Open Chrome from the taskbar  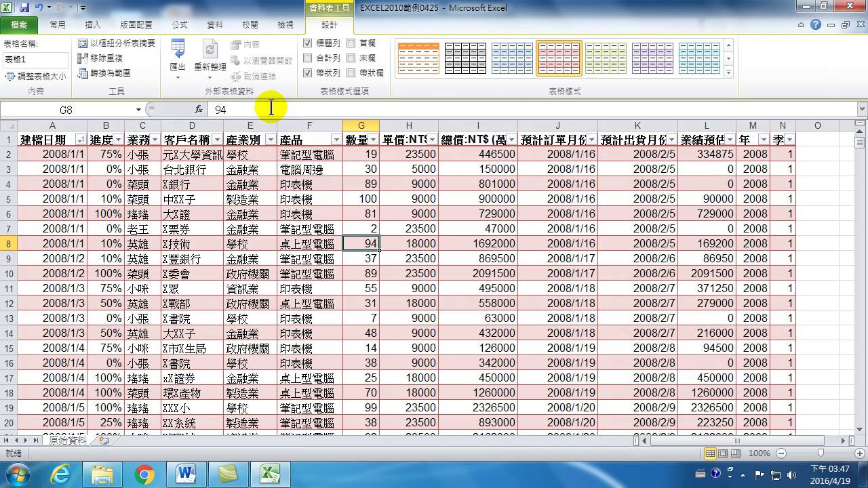(144, 474)
